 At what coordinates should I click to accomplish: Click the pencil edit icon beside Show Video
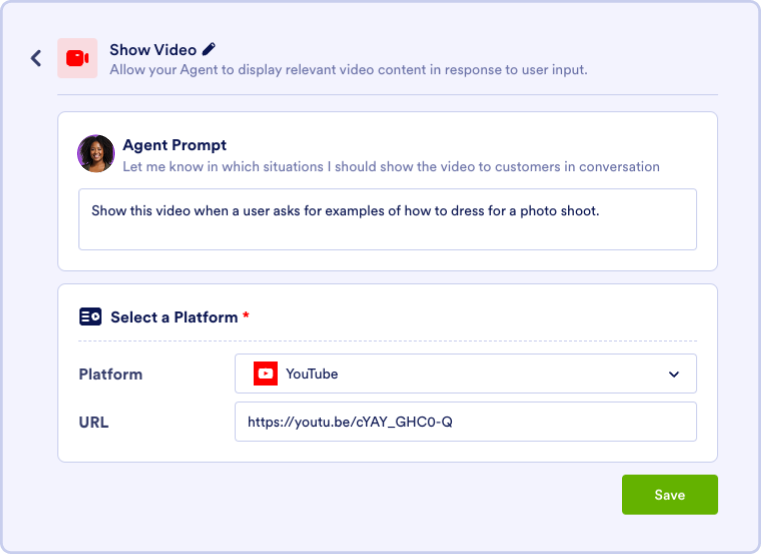[208, 49]
